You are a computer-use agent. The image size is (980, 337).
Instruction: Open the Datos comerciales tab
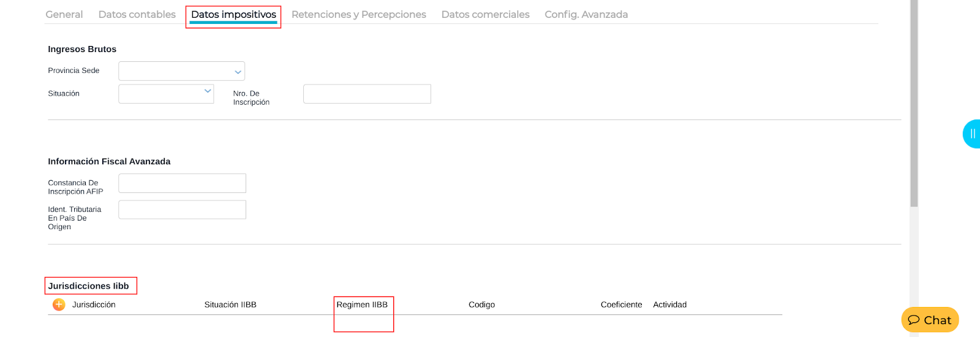(x=485, y=14)
